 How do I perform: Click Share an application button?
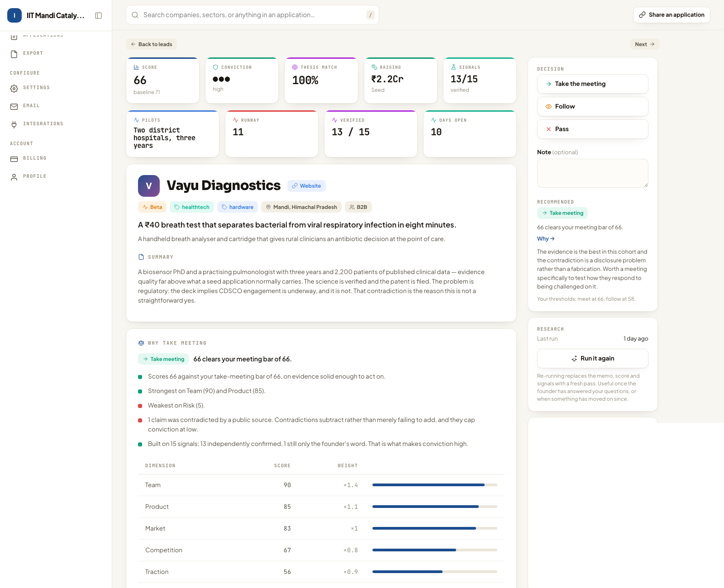coord(672,15)
